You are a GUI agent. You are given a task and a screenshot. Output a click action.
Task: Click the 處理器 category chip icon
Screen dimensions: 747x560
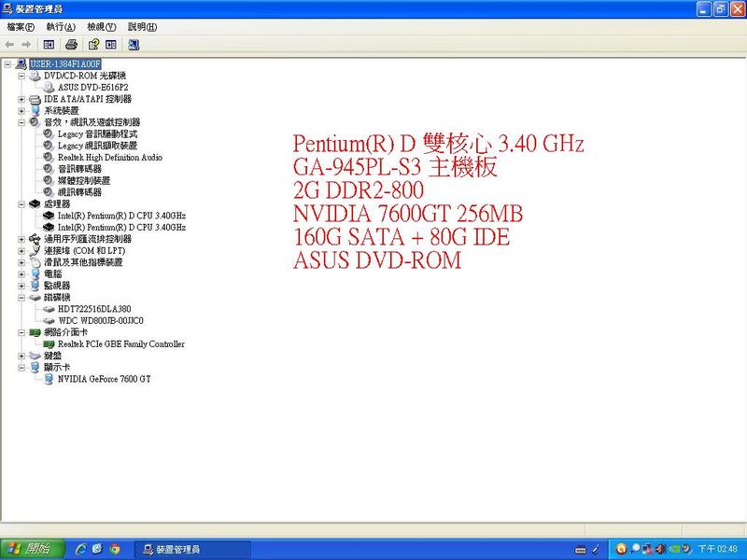(x=35, y=203)
